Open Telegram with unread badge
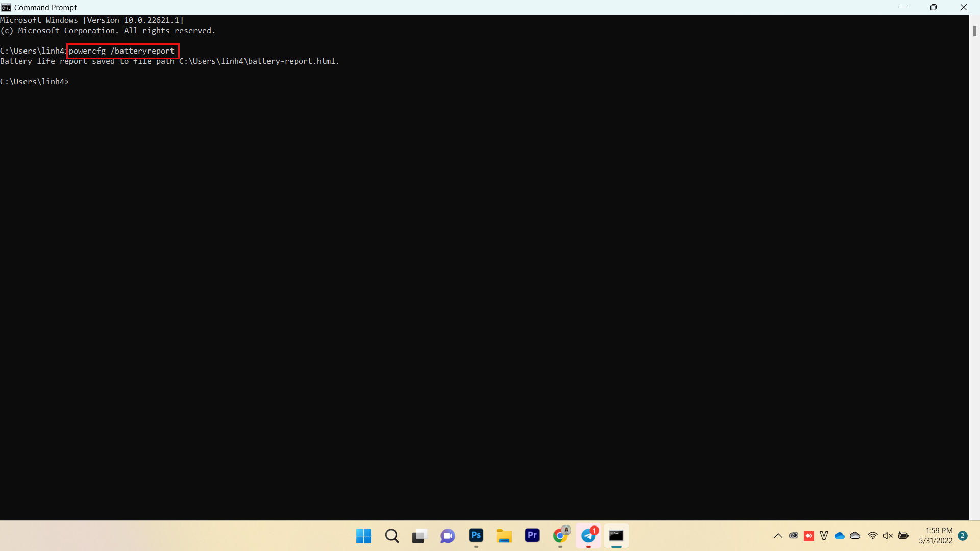980x551 pixels. (x=589, y=535)
